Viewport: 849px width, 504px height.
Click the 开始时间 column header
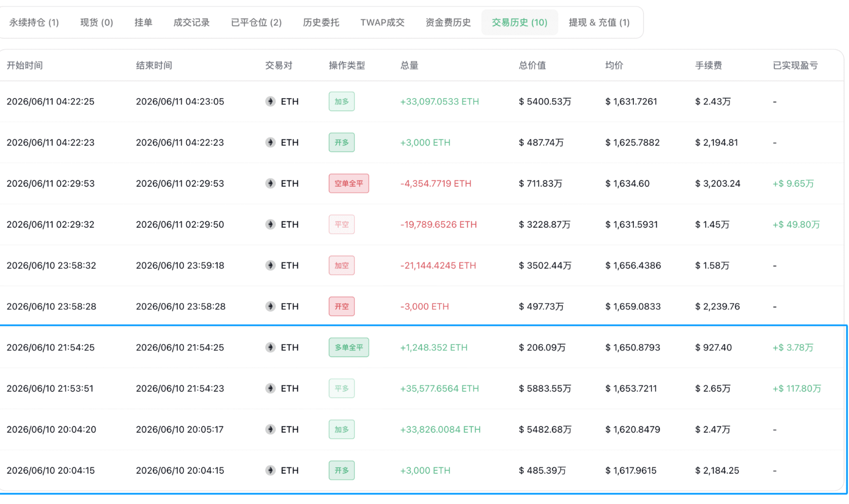pyautogui.click(x=25, y=65)
